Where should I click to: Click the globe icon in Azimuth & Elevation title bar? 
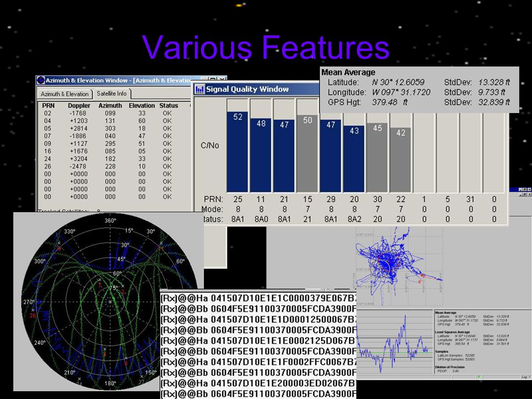(41, 80)
